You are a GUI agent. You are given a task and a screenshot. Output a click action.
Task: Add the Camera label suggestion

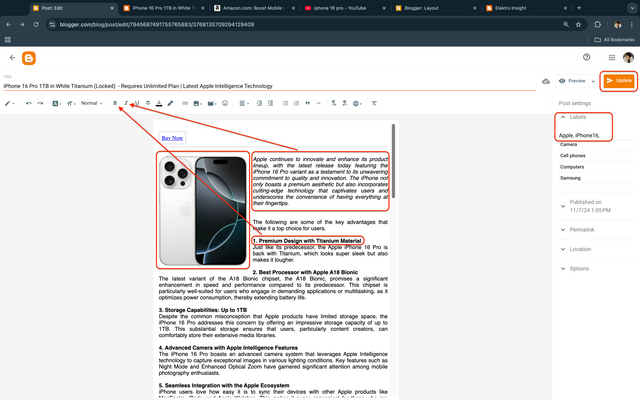(x=568, y=144)
